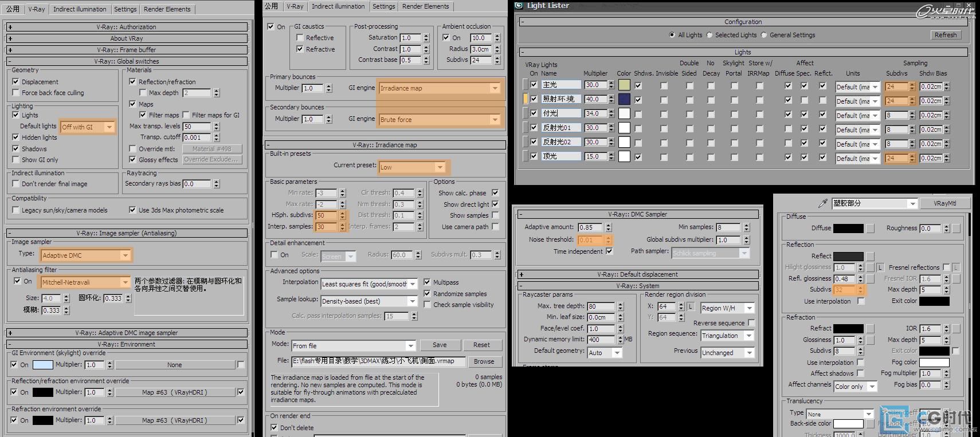Click the Refl. glossiness map slot button
The image size is (980, 437).
[870, 279]
